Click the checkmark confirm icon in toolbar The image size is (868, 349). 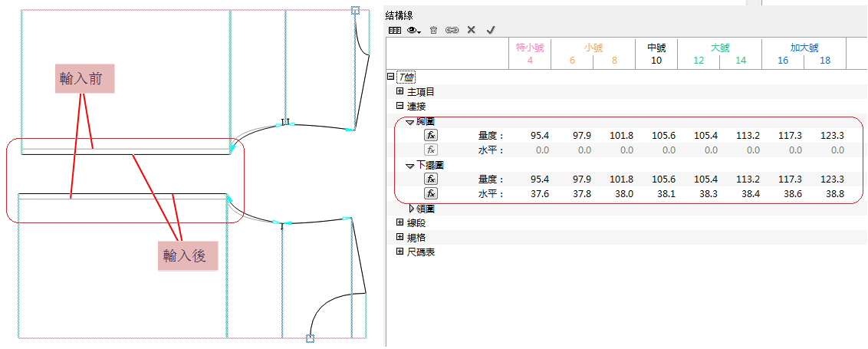pos(491,30)
